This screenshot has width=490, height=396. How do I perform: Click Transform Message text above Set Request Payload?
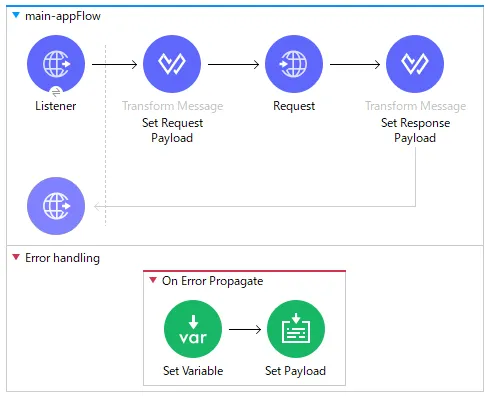click(x=172, y=106)
